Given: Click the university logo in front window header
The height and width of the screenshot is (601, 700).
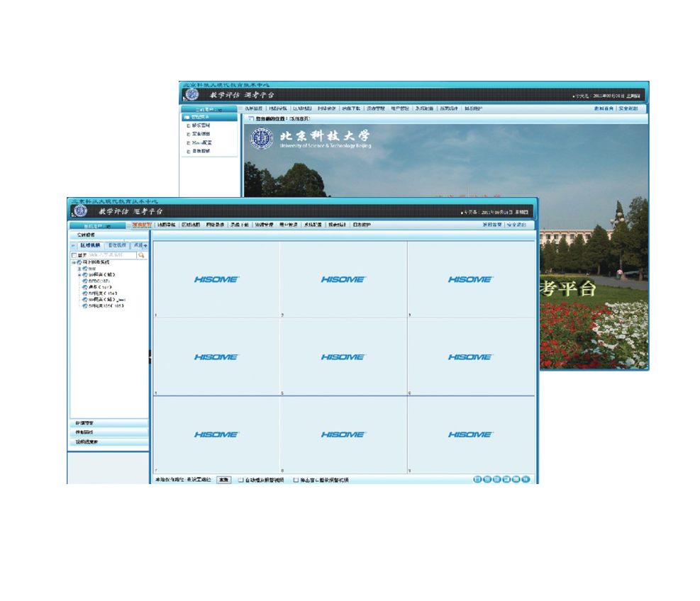Looking at the screenshot, I should tap(79, 211).
